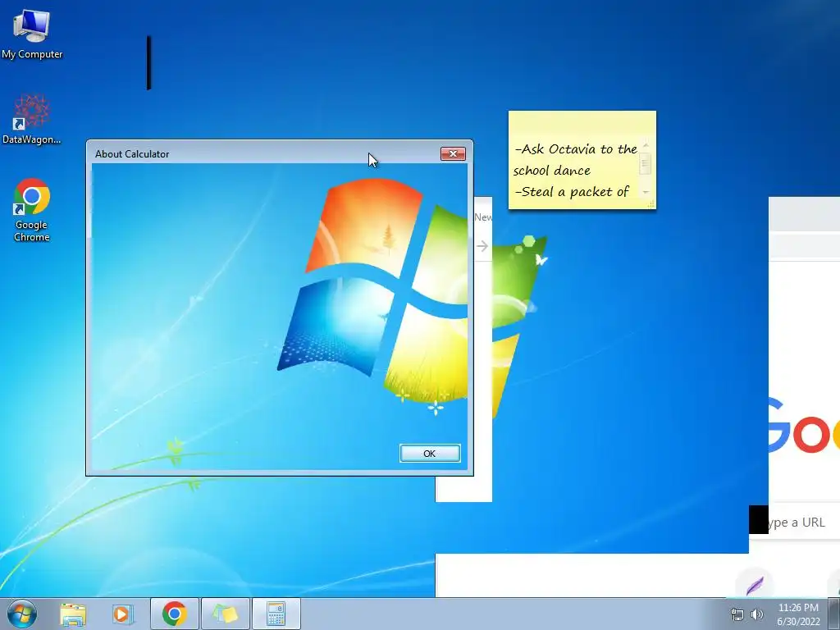This screenshot has height=630, width=840.
Task: Click the sticky note scrollbar thumb
Action: click(646, 164)
